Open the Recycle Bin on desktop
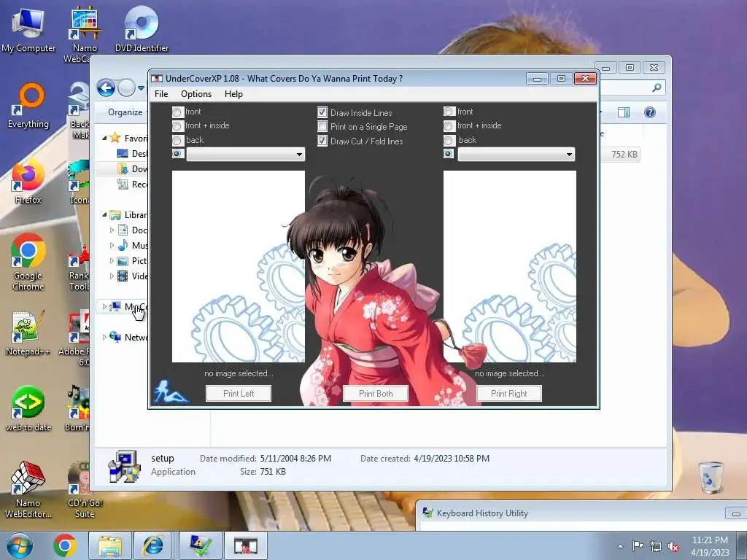Image resolution: width=747 pixels, height=560 pixels. point(710,478)
